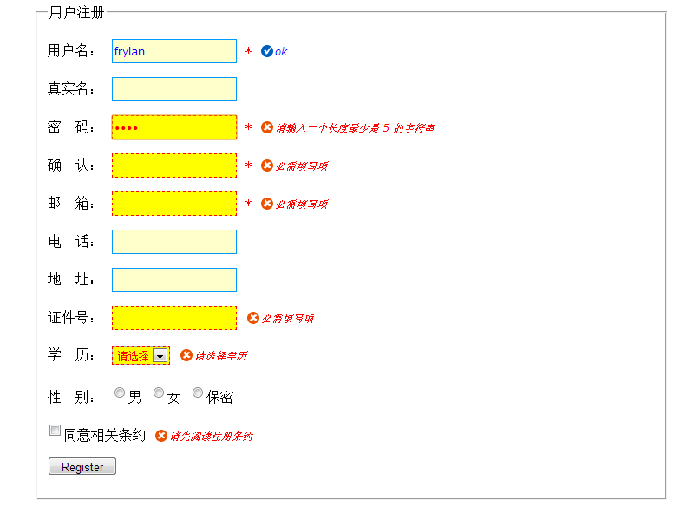The height and width of the screenshot is (512, 700).
Task: Select the secret (保密) gender radio button
Action: (198, 392)
